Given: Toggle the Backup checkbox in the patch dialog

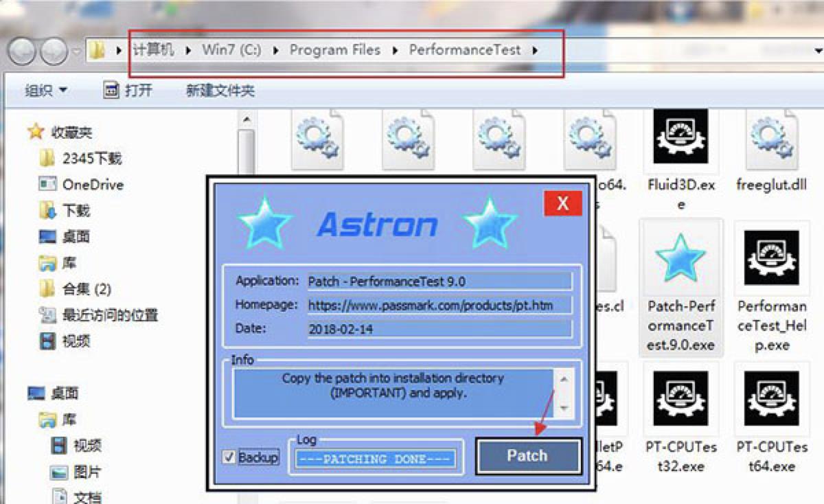Looking at the screenshot, I should [230, 457].
